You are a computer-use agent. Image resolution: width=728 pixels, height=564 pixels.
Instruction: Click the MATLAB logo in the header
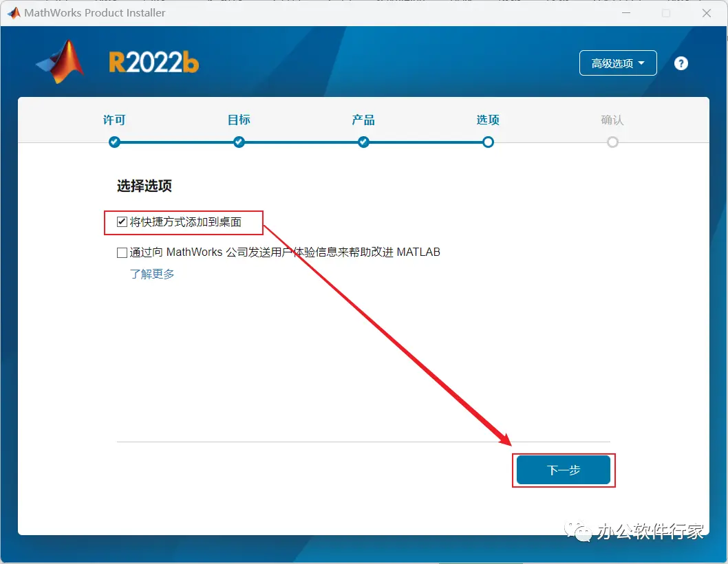point(61,62)
